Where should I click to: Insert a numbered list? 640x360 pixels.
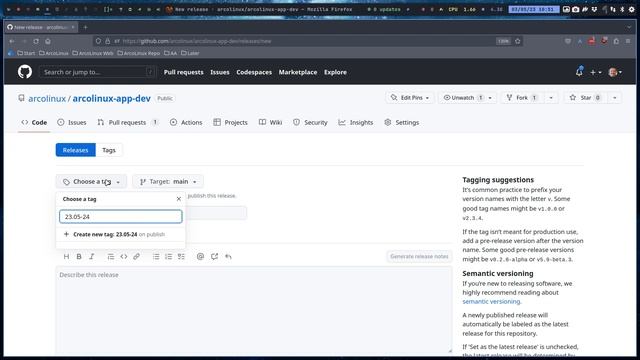pyautogui.click(x=169, y=256)
